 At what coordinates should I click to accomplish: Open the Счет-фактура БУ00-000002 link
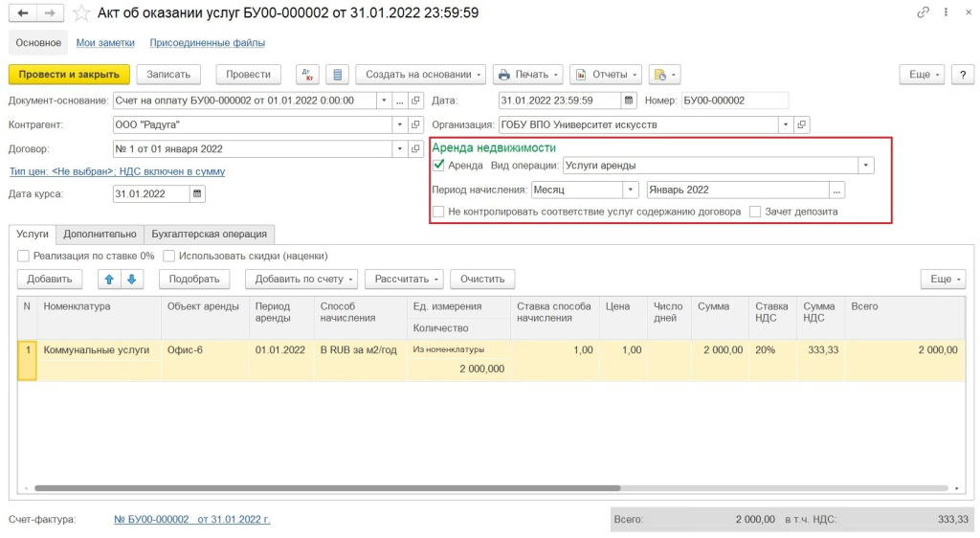point(191,519)
